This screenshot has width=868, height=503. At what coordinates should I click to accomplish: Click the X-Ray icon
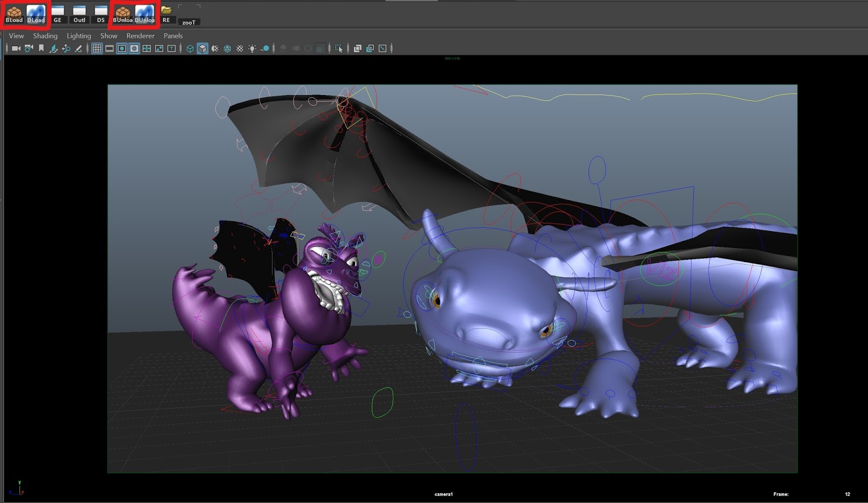[x=358, y=48]
